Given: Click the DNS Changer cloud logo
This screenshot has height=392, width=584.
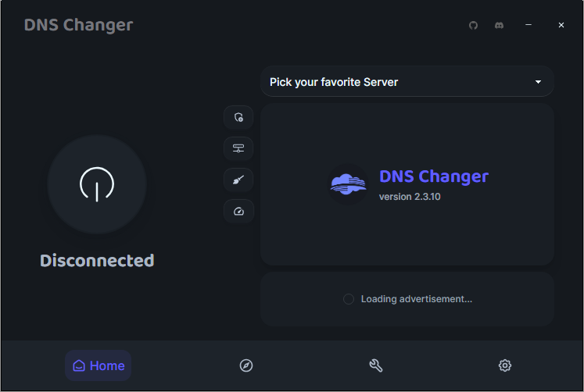Looking at the screenshot, I should 348,184.
